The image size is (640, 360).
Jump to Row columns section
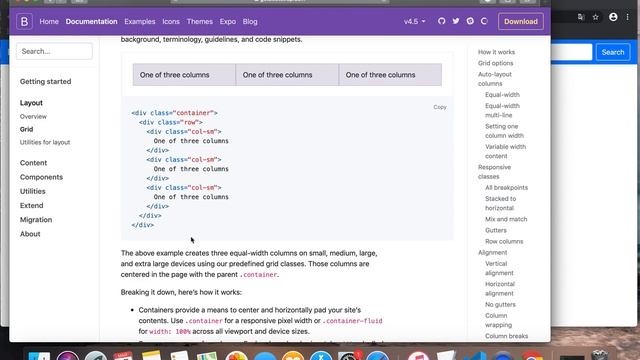coord(504,241)
